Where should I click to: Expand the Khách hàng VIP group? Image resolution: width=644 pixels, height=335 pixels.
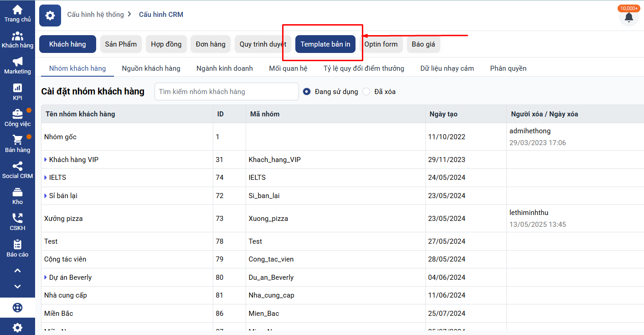[46, 160]
